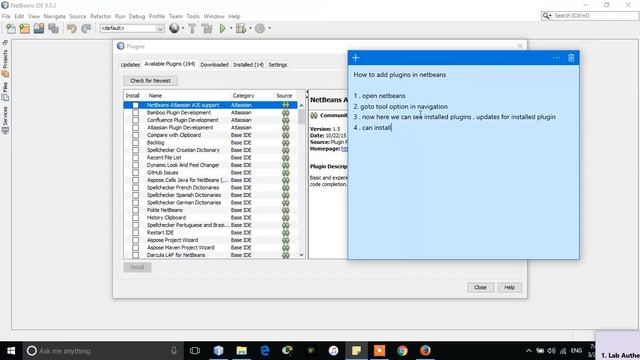Open Firefox from the taskbar
Screen dimensions: 640x360
425,351
